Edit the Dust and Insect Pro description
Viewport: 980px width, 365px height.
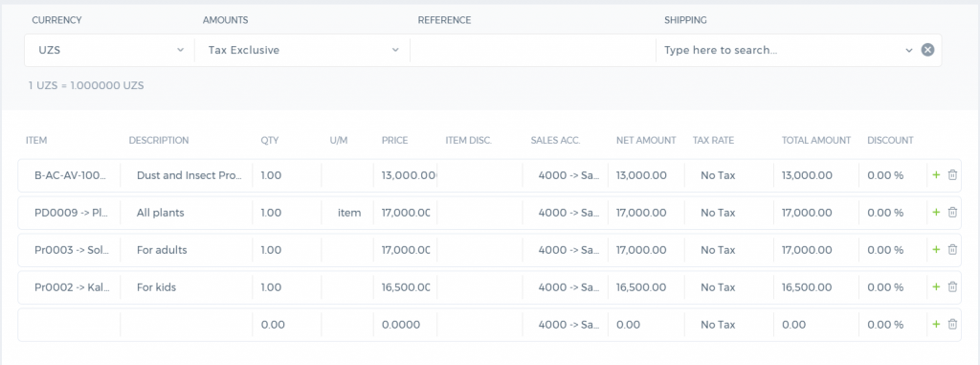click(x=187, y=175)
